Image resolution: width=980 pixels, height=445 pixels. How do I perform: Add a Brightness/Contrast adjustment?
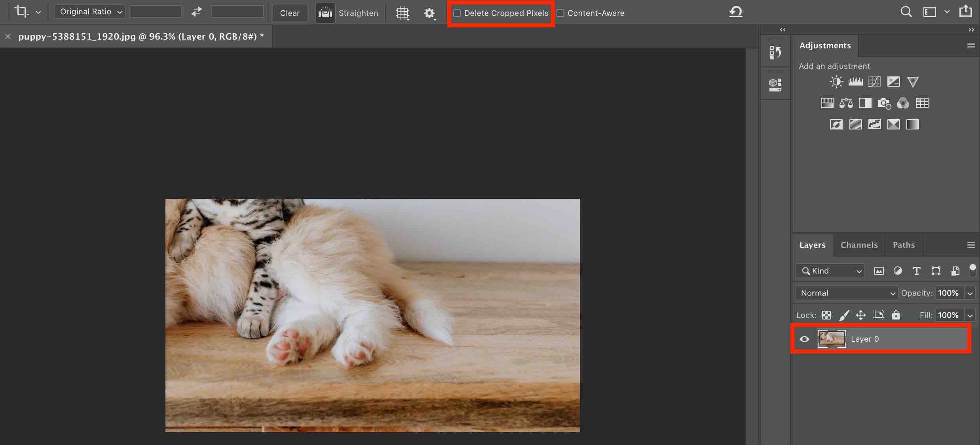point(836,82)
